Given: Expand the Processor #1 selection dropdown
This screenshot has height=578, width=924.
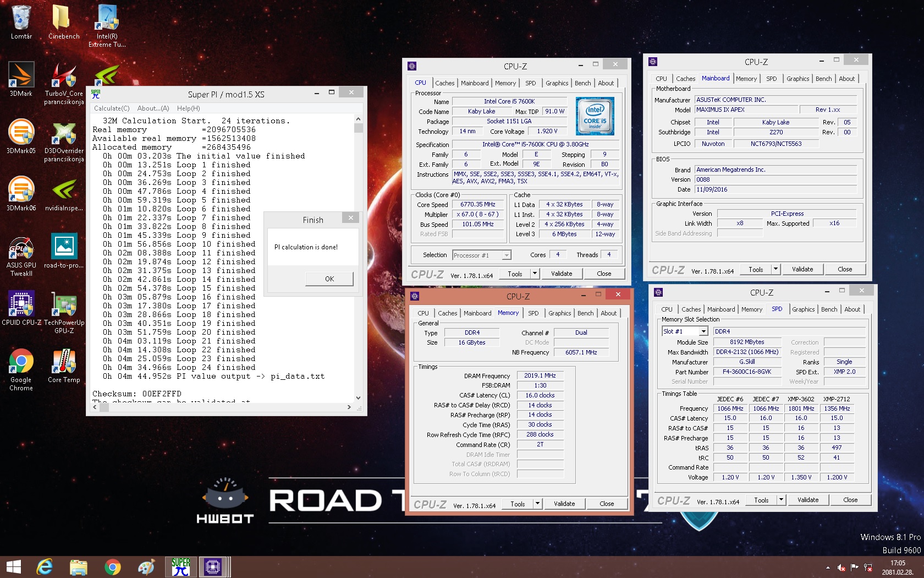Looking at the screenshot, I should pos(507,255).
